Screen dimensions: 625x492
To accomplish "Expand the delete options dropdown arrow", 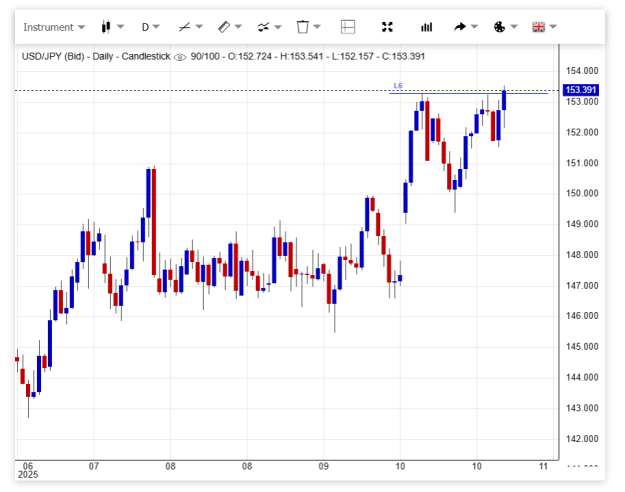I will 317,27.
